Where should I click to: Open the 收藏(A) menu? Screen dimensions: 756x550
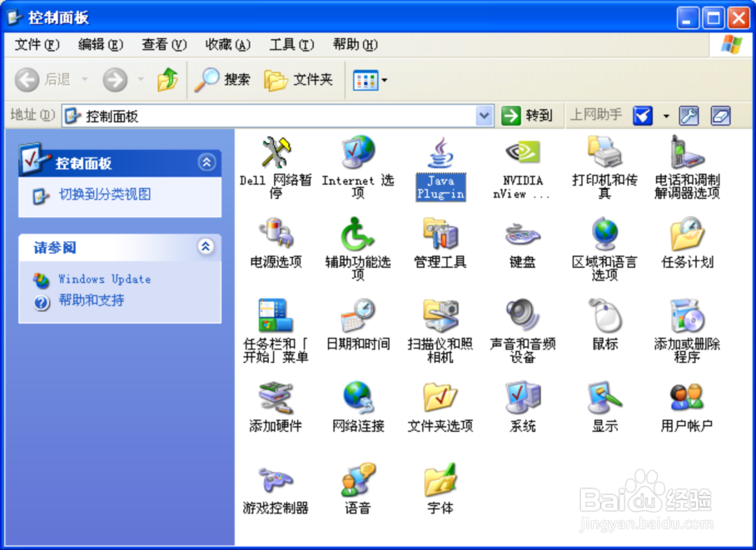coord(228,45)
